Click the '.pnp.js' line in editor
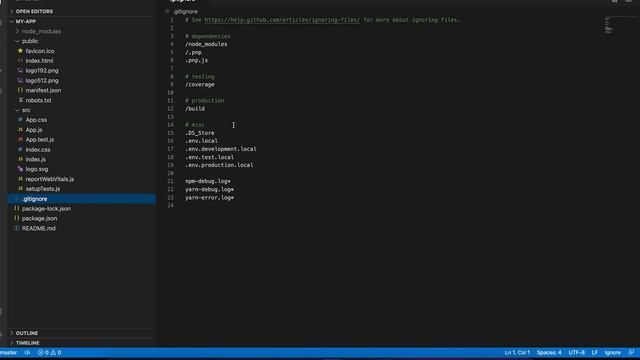Image resolution: width=640 pixels, height=360 pixels. (x=196, y=60)
